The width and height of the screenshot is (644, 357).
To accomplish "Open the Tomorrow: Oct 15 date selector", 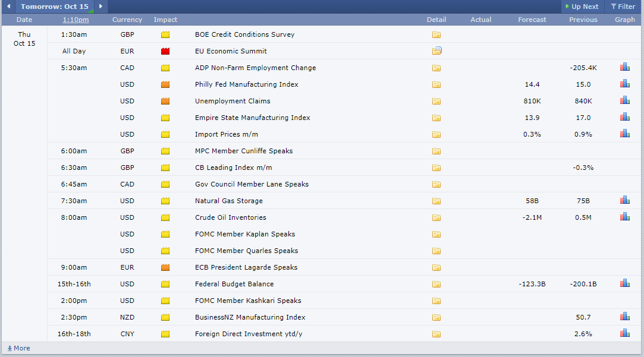I will (x=55, y=7).
